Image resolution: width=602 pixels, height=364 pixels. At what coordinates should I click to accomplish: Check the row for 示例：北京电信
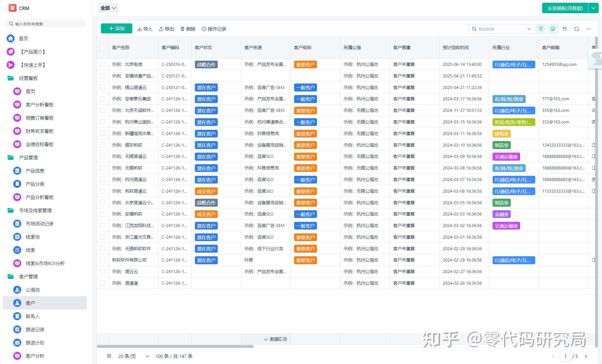pyautogui.click(x=103, y=64)
